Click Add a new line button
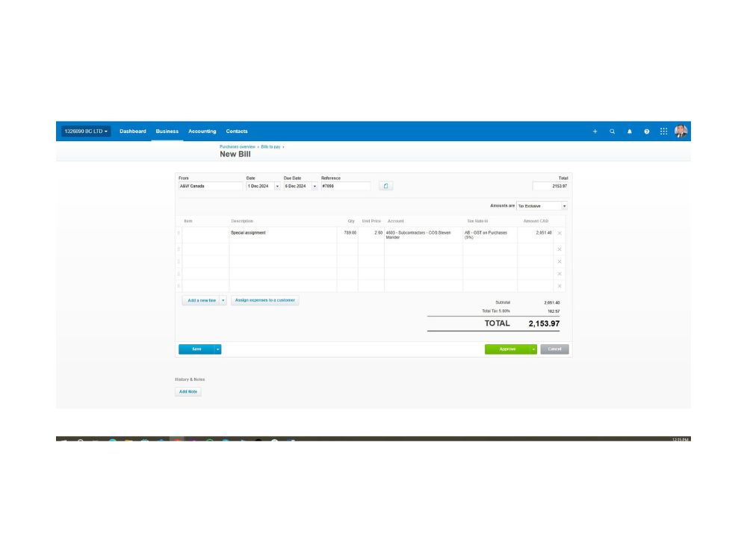 point(201,300)
